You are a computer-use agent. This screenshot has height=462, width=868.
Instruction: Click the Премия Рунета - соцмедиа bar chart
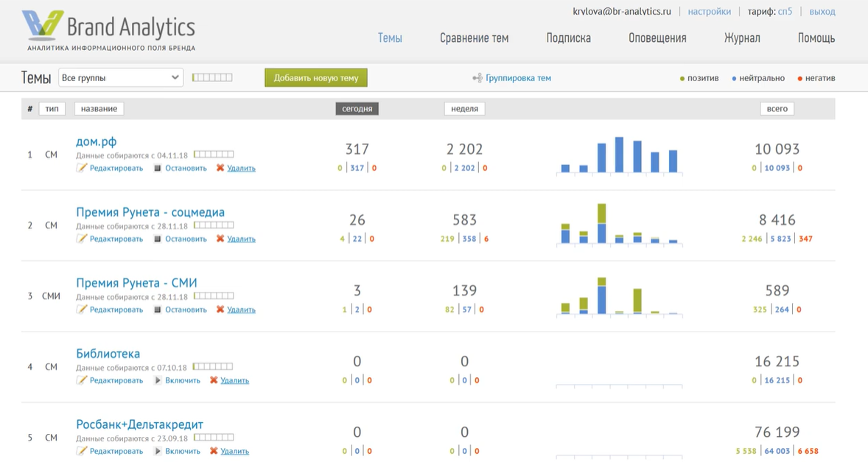tap(619, 225)
